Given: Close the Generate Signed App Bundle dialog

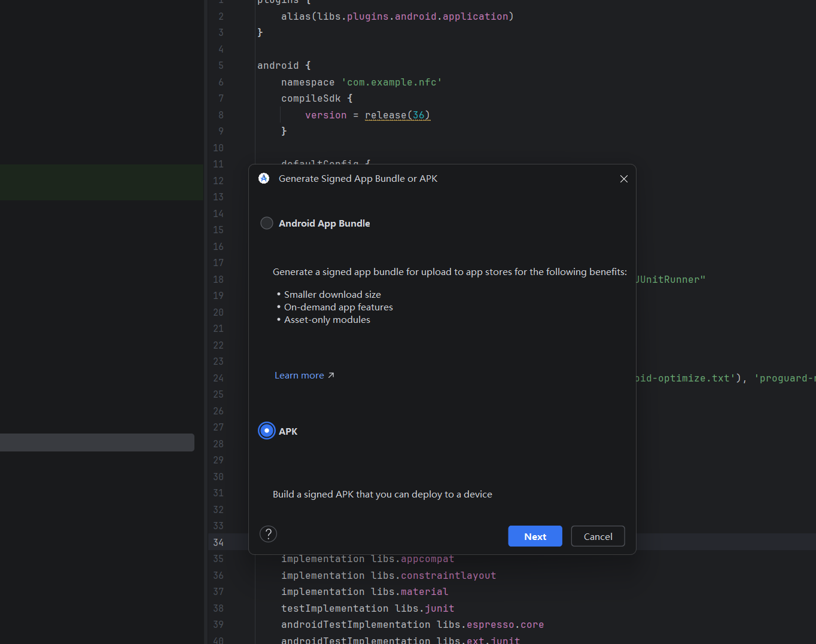Looking at the screenshot, I should (624, 179).
